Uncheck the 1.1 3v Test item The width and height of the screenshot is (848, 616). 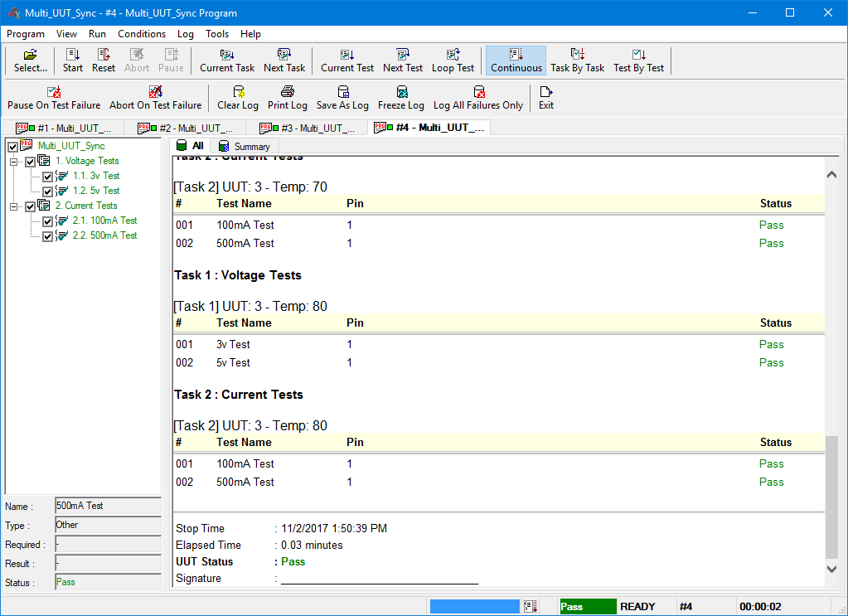pos(47,176)
